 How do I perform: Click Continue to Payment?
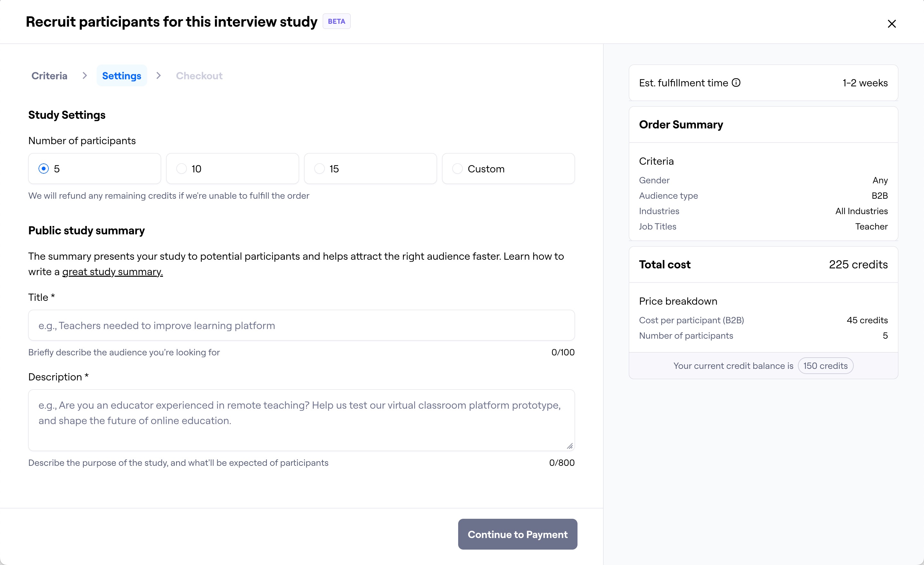click(517, 534)
